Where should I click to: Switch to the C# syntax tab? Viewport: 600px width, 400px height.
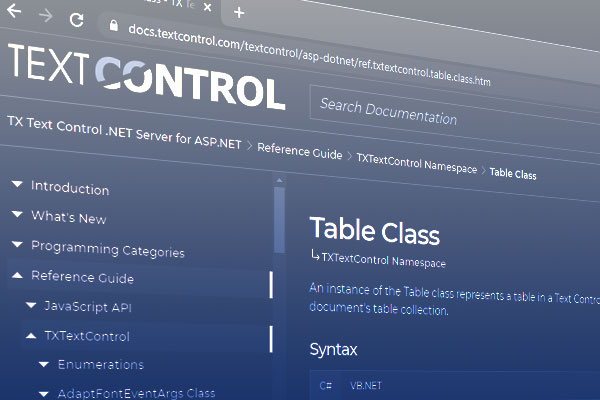pos(325,385)
